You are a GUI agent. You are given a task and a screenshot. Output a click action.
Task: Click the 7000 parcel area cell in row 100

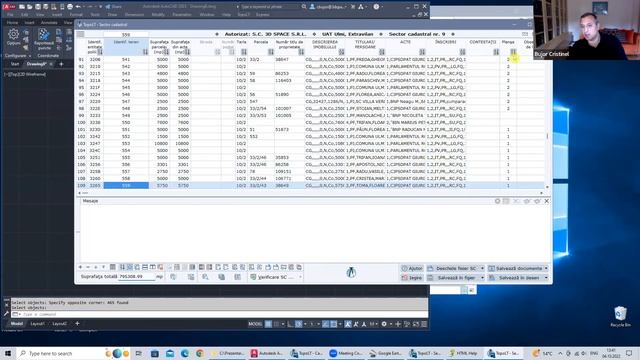click(160, 122)
